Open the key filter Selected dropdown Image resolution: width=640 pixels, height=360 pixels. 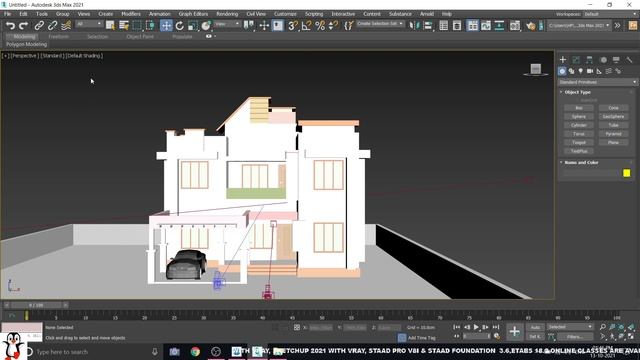click(570, 327)
